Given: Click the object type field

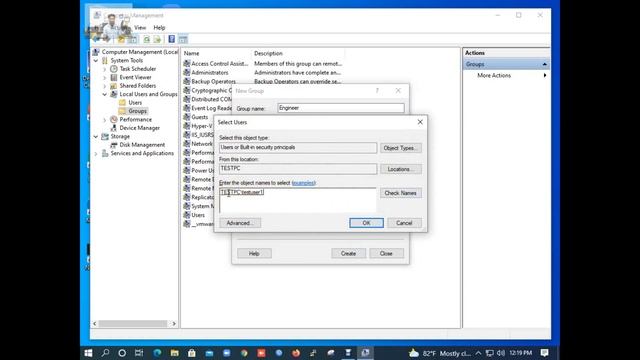Looking at the screenshot, I should 298,148.
